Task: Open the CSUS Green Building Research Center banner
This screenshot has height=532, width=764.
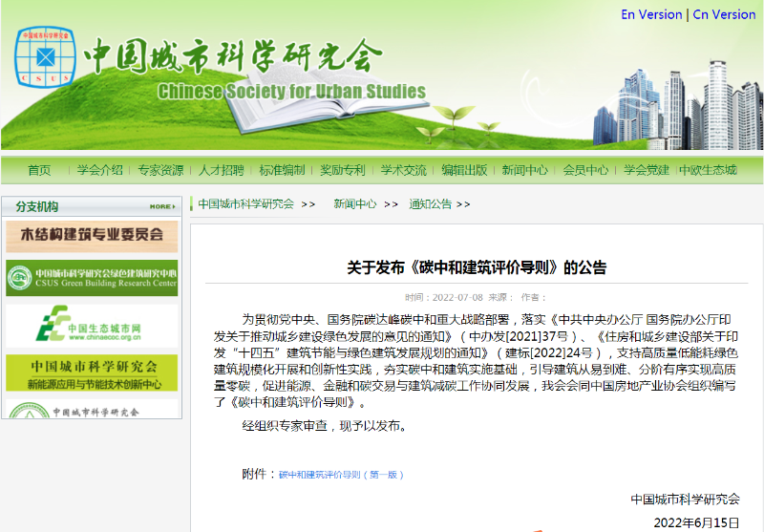Action: (x=92, y=278)
